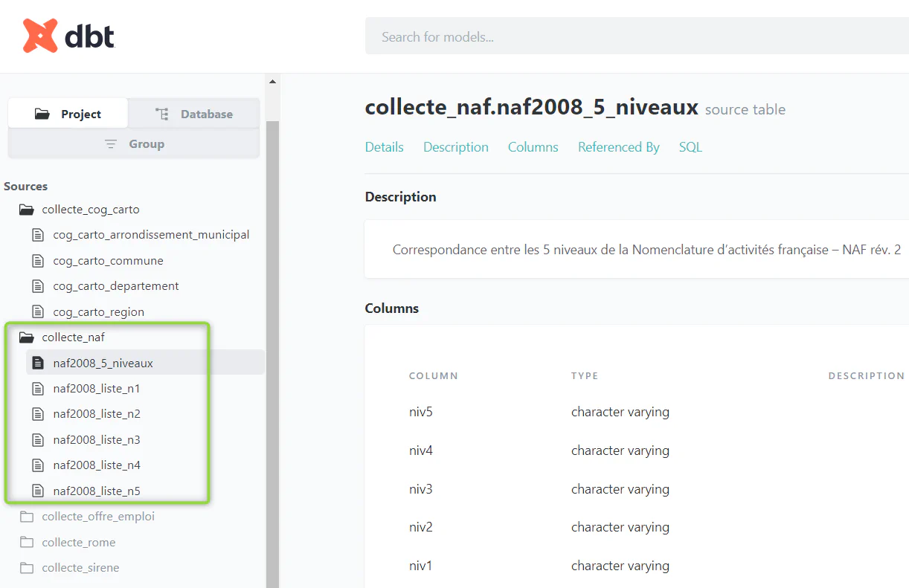909x588 pixels.
Task: Select the Project tab
Action: [68, 114]
